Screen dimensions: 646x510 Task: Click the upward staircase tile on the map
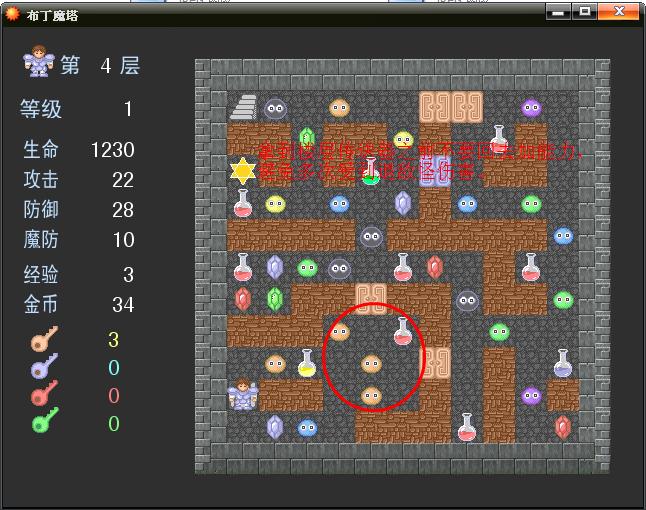point(243,108)
